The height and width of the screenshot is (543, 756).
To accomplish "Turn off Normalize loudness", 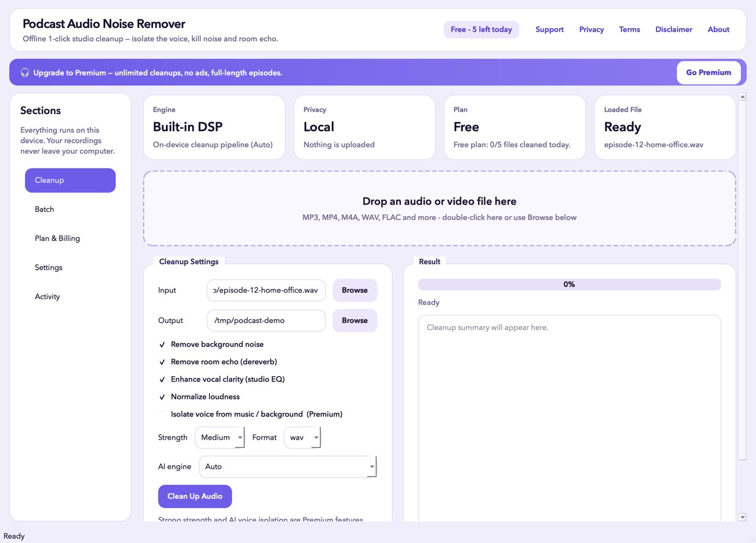I will pyautogui.click(x=199, y=397).
